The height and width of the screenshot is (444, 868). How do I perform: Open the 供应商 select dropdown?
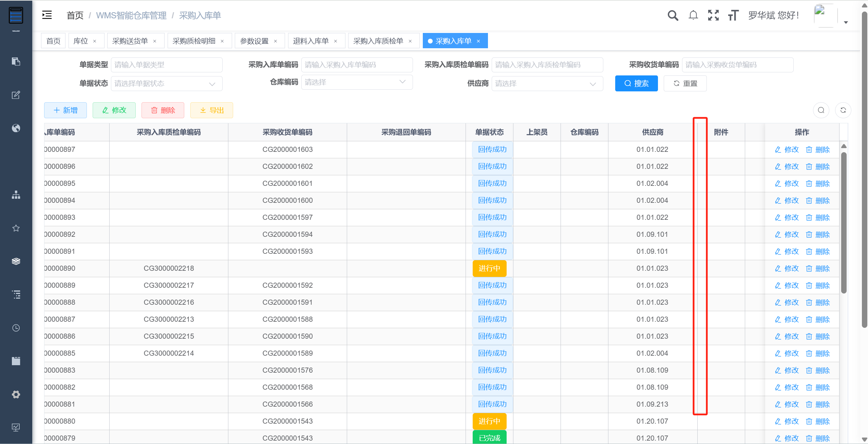coord(547,84)
